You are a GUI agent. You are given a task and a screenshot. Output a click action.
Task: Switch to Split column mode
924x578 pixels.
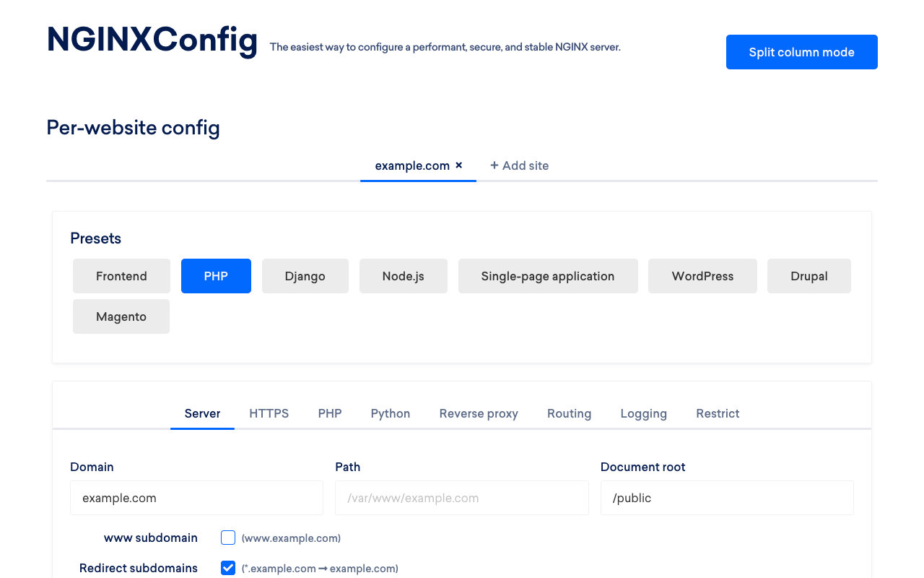(801, 52)
